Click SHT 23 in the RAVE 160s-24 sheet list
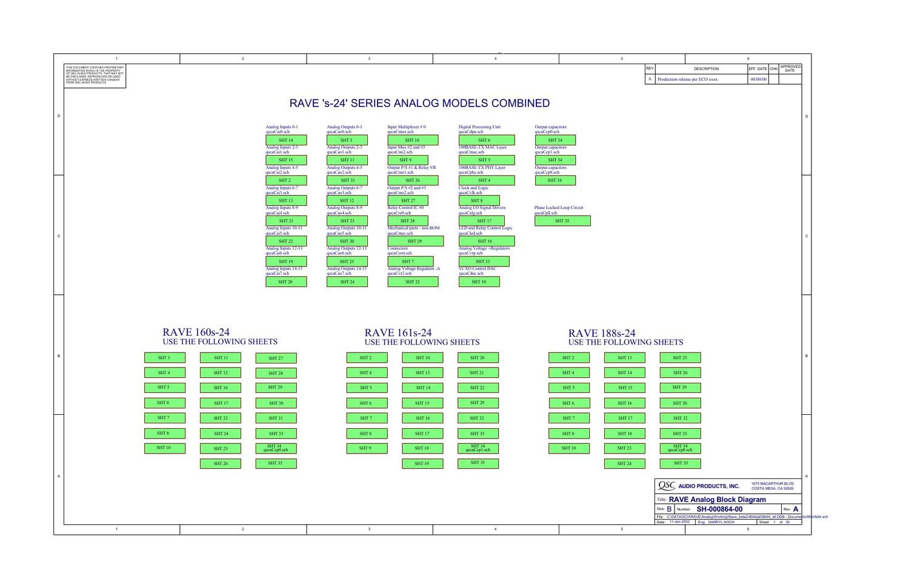 click(221, 418)
